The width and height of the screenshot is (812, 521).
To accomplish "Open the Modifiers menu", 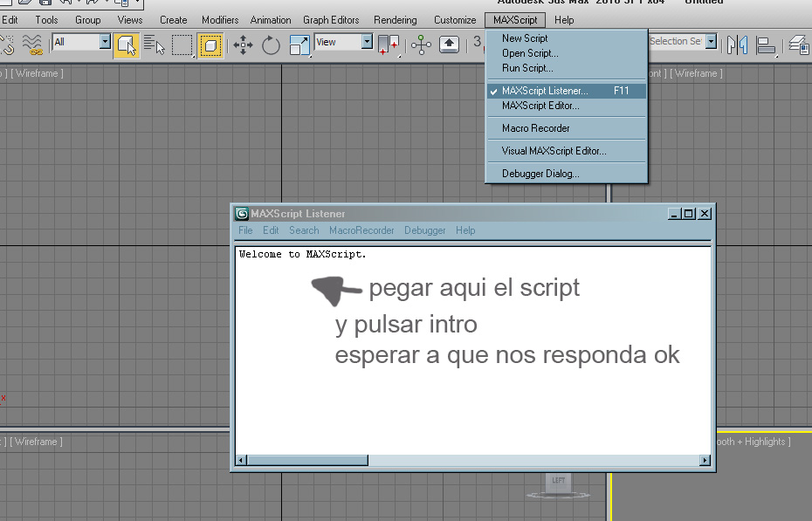I will tap(220, 20).
